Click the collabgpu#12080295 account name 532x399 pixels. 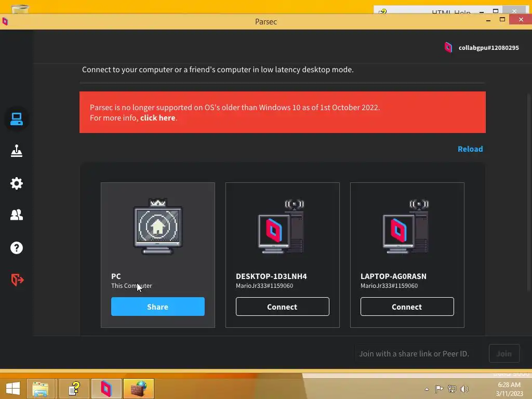pyautogui.click(x=488, y=48)
